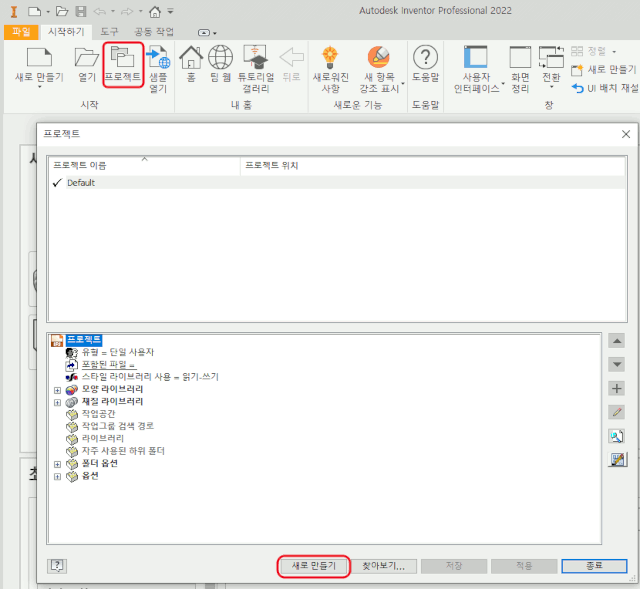Click the 찾아보기... browse button
The image size is (640, 589).
point(383,566)
